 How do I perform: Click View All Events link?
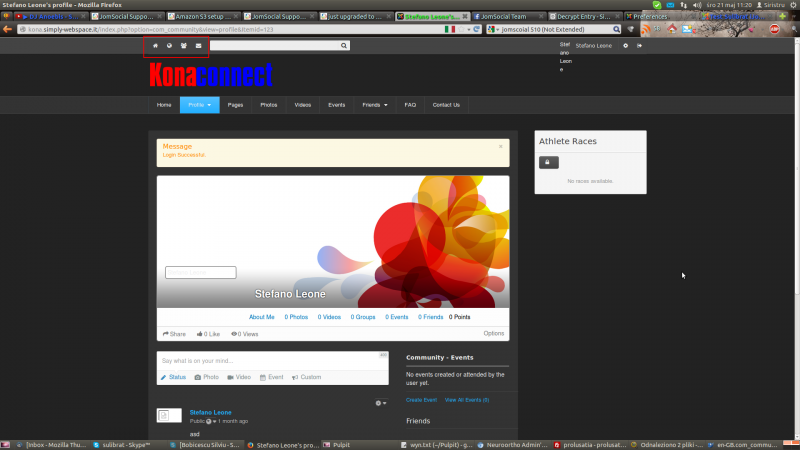[x=467, y=400]
